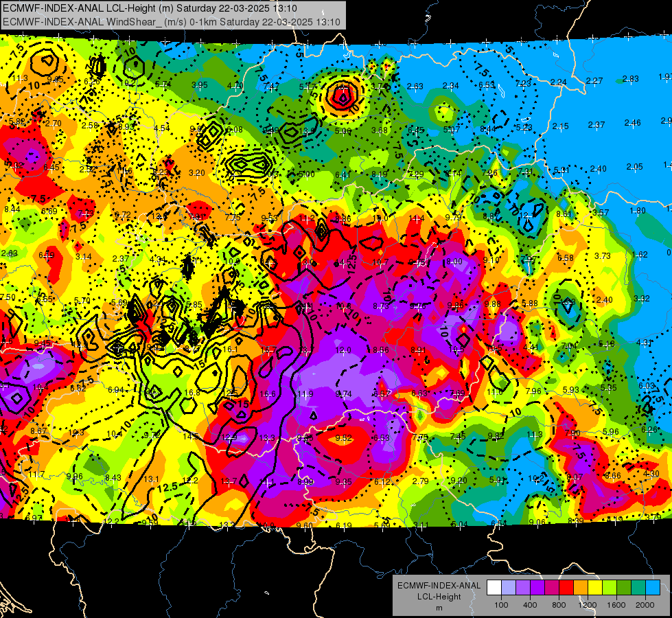This screenshot has width=672, height=618.
Task: Click the white legend swatch below 100
Action: click(494, 588)
